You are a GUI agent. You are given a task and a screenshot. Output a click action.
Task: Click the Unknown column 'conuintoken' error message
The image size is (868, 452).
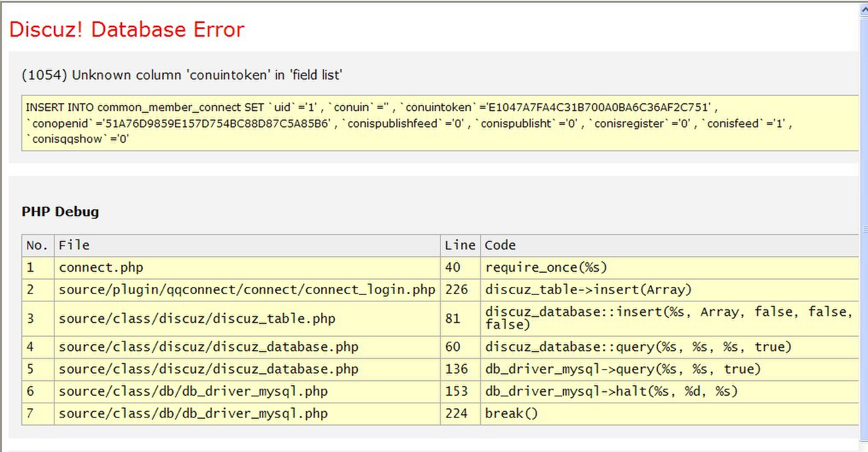click(x=182, y=75)
